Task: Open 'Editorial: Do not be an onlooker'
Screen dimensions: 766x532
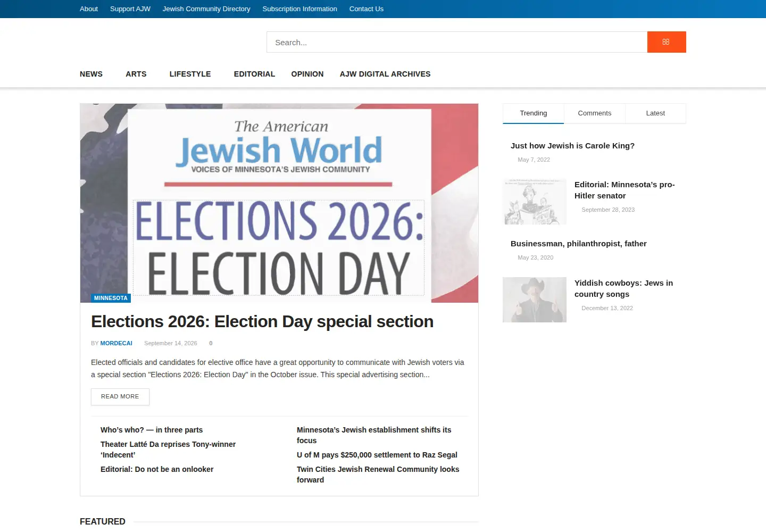Action: click(x=157, y=469)
